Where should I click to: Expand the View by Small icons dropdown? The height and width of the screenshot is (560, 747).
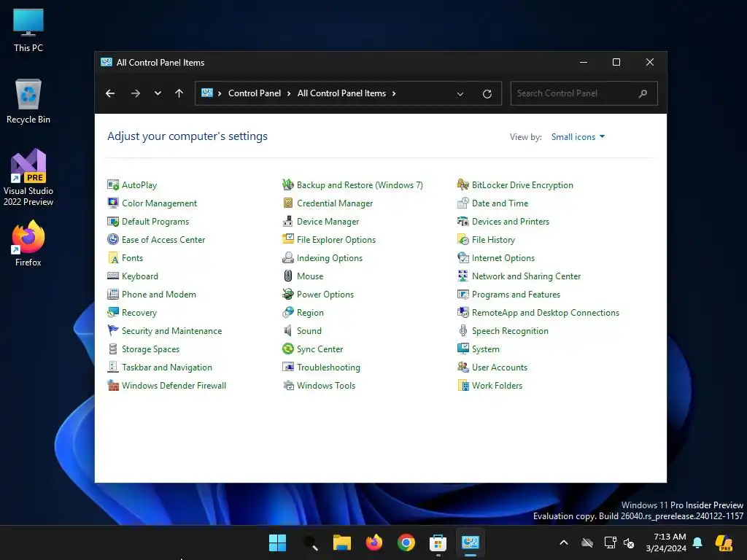click(x=578, y=136)
